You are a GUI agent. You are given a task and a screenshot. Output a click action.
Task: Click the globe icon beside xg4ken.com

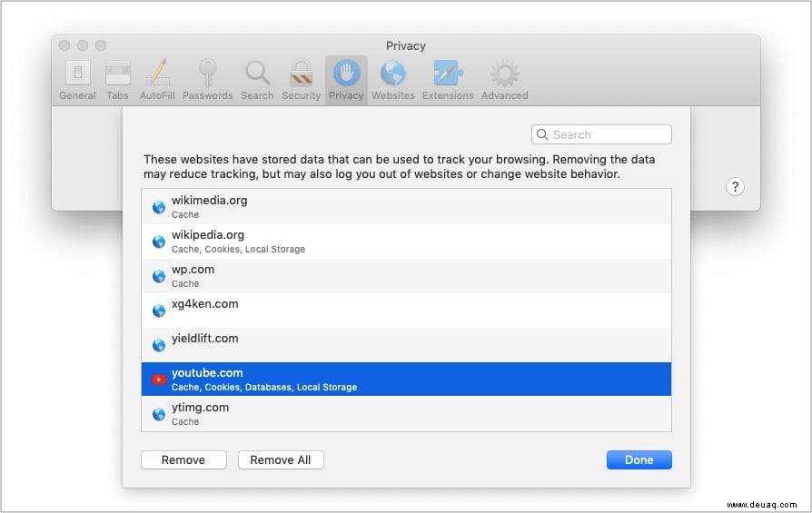158,311
